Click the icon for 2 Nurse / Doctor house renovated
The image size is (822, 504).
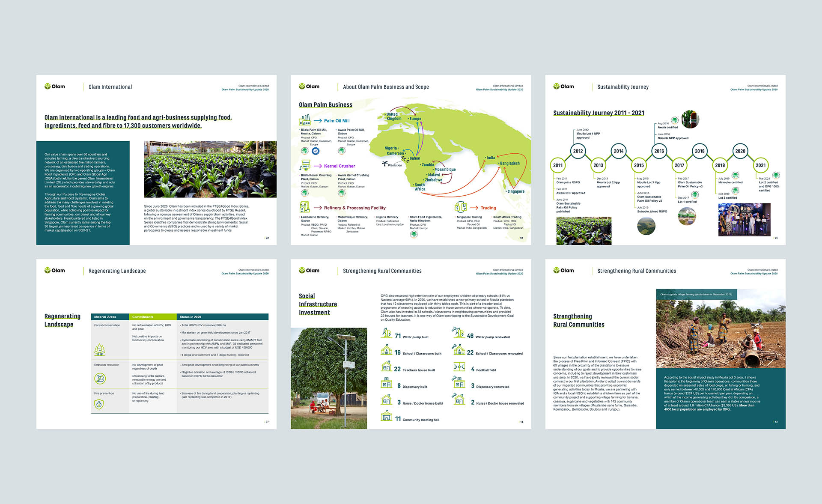459,399
